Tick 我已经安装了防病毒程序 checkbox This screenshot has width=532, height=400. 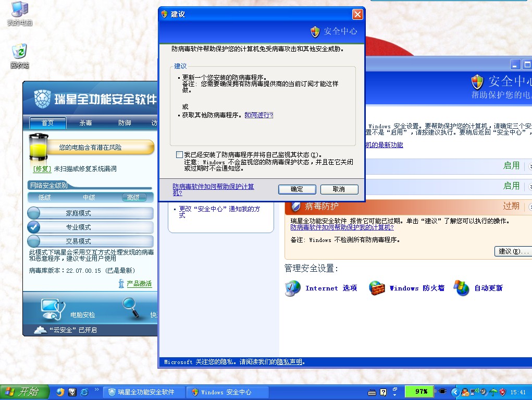click(x=179, y=155)
